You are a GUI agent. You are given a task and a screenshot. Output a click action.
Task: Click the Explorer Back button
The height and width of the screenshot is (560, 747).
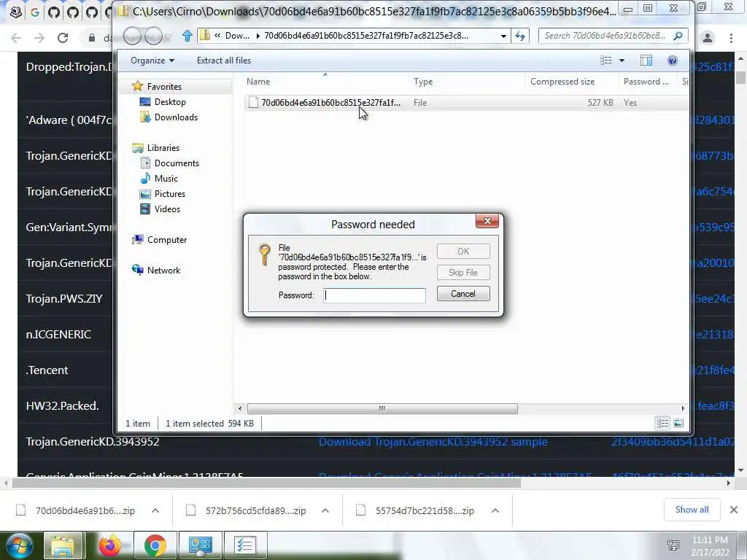point(133,36)
